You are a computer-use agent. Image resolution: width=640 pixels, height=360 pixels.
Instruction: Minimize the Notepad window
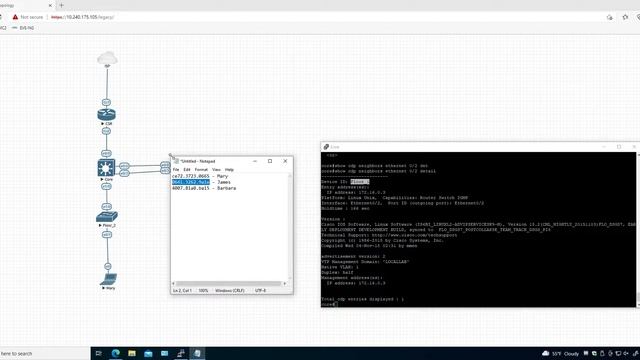point(255,161)
